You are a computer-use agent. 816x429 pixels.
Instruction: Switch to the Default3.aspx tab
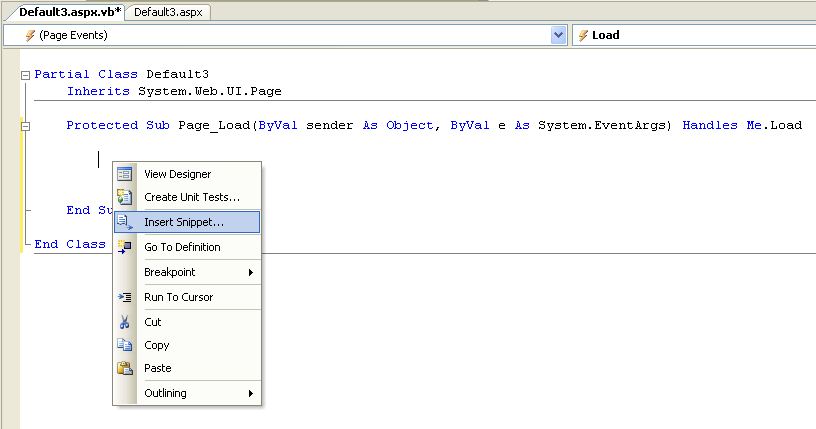[x=168, y=12]
